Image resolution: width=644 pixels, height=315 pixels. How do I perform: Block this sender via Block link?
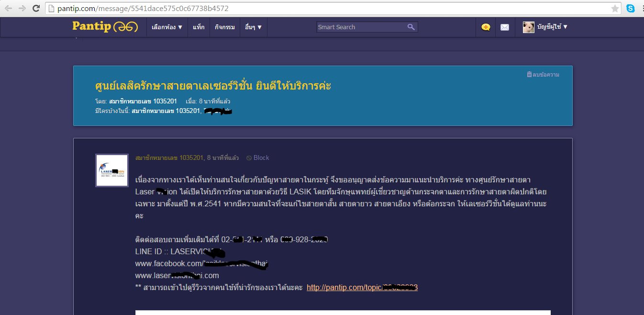[x=261, y=158]
